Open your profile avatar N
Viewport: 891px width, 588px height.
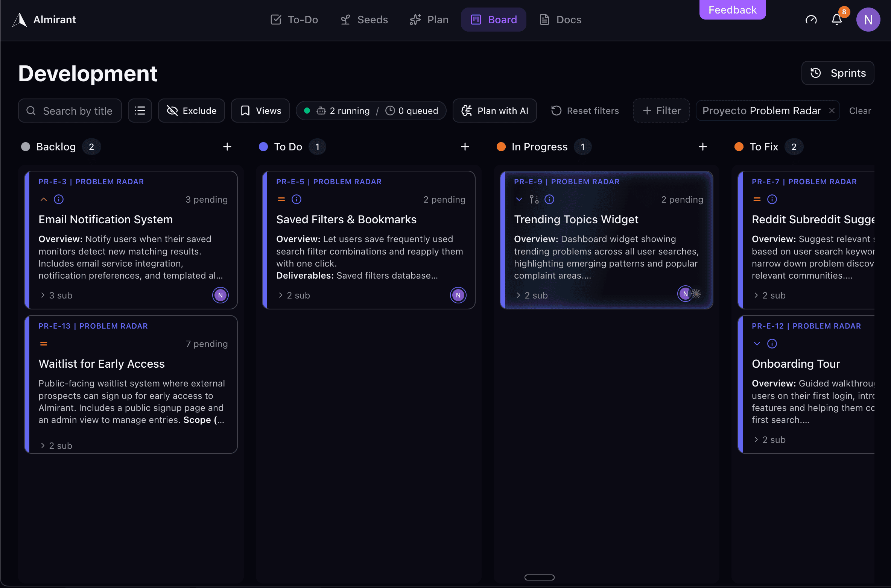pyautogui.click(x=868, y=20)
